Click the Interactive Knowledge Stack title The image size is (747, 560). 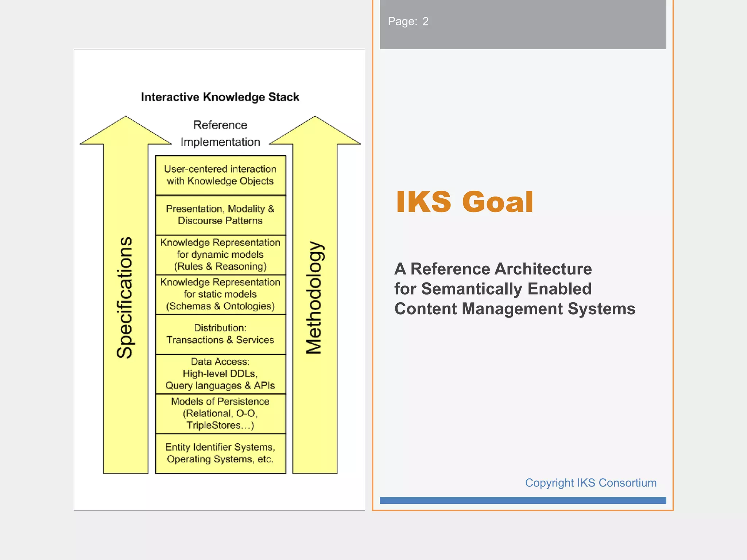coord(220,97)
